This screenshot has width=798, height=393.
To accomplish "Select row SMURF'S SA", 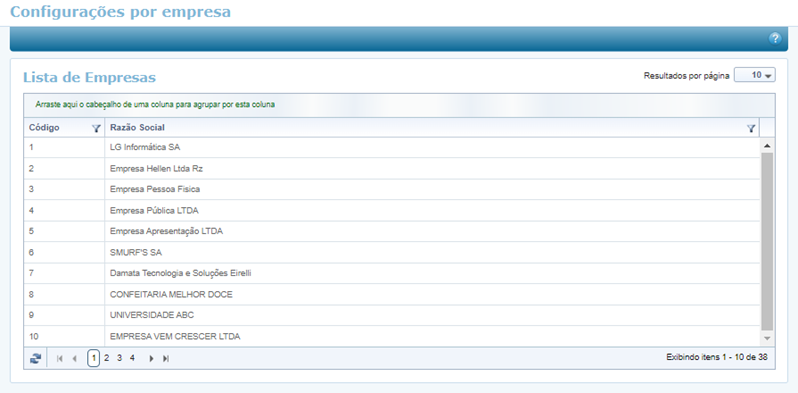I will 392,252.
